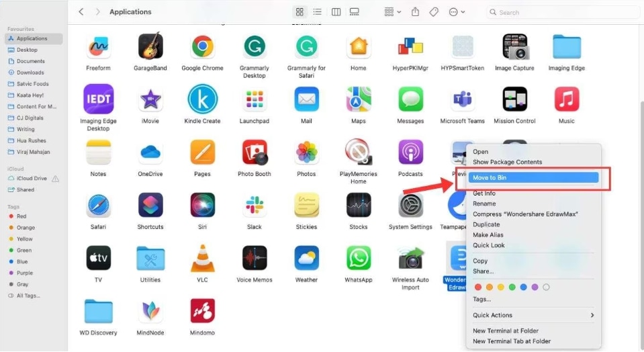Pick the red tag color dot in context menu
Screen dimensions: 644x352
pyautogui.click(x=477, y=287)
